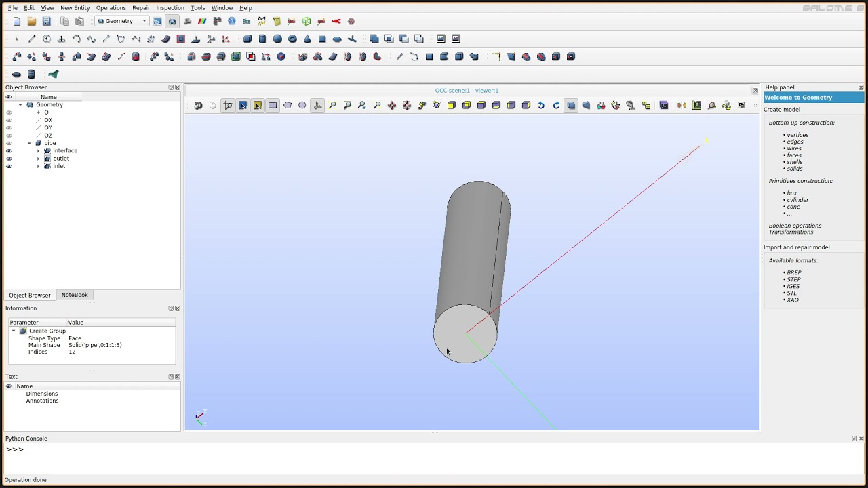Image resolution: width=868 pixels, height=488 pixels.
Task: Create a torus primitive from toolbar
Action: tap(292, 39)
